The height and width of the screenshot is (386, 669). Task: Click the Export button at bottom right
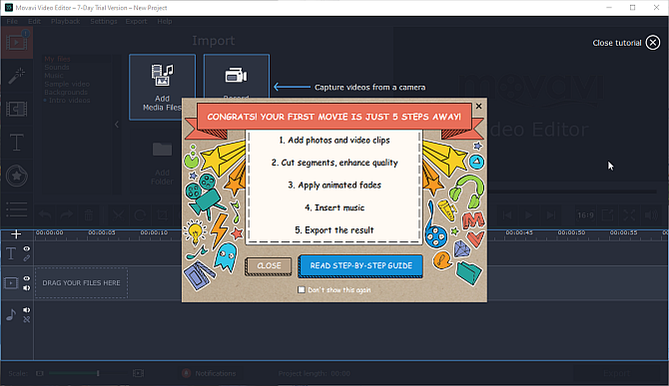coord(617,374)
